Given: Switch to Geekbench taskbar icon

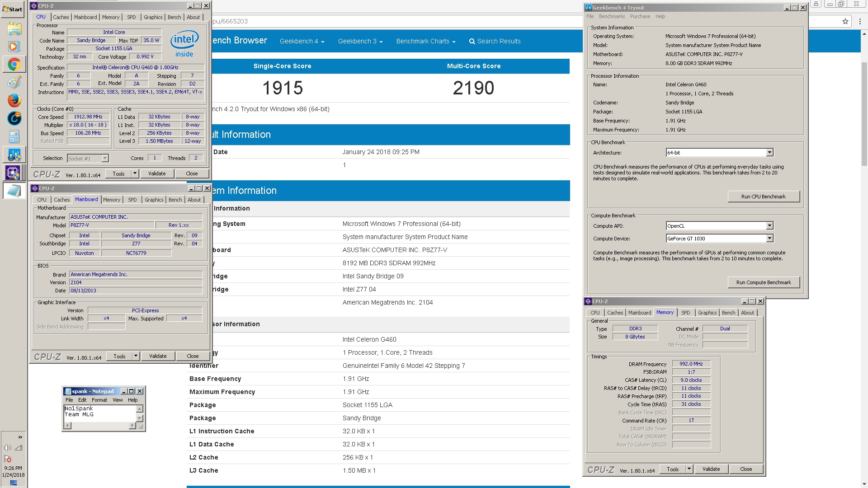Looking at the screenshot, I should tap(14, 155).
